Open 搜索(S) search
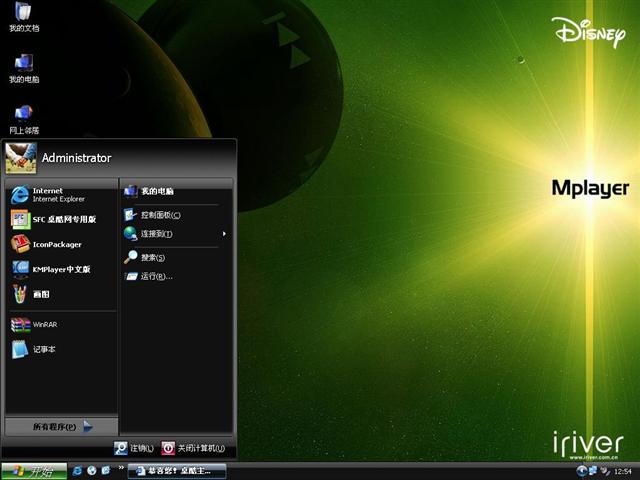This screenshot has height=480, width=640. tap(176, 258)
